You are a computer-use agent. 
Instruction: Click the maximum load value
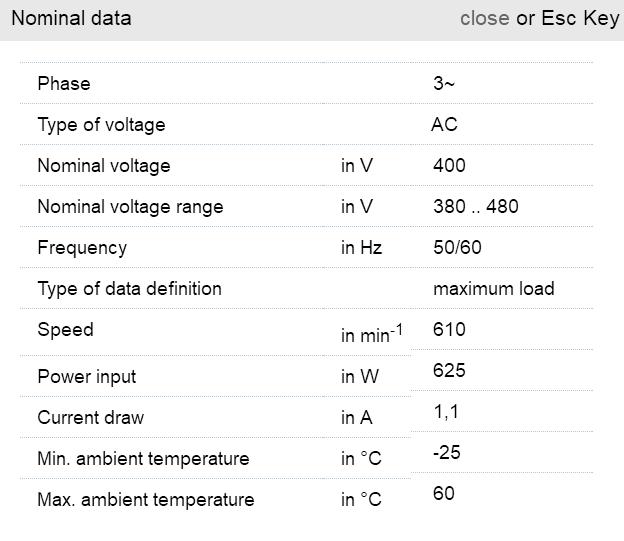[493, 288]
